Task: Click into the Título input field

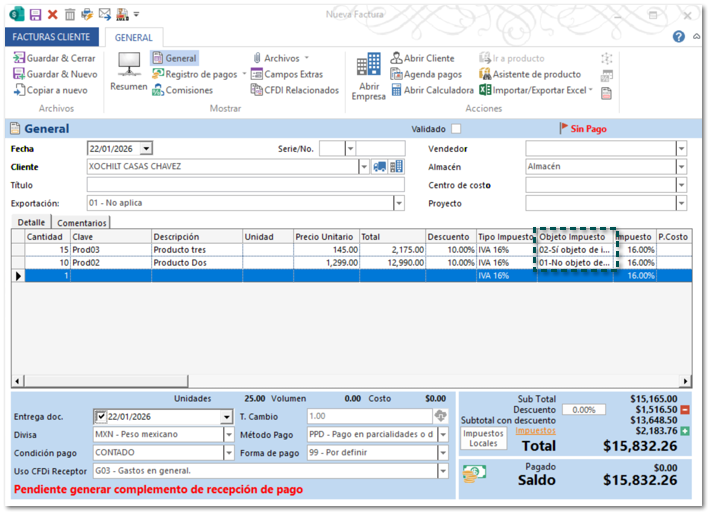Action: [x=245, y=185]
